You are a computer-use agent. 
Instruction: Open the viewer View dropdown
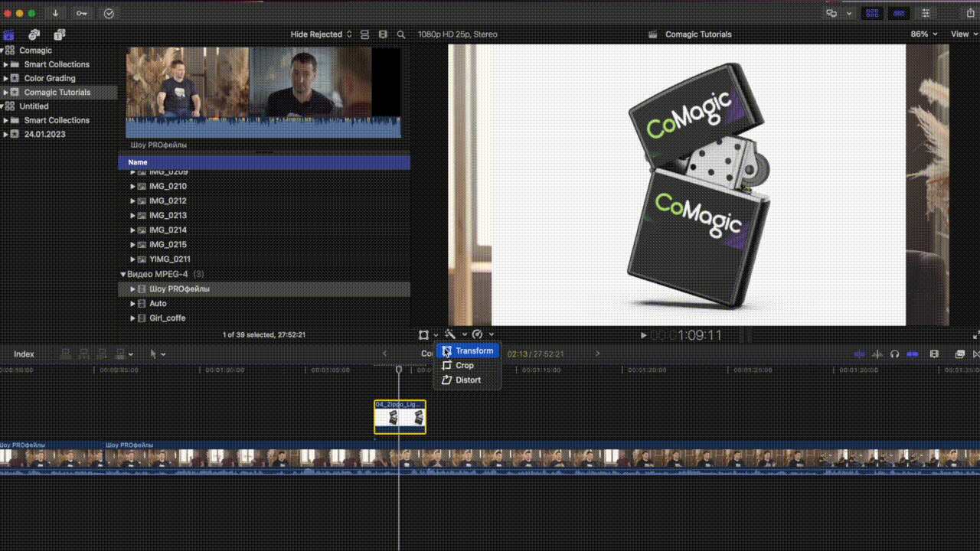(x=964, y=34)
